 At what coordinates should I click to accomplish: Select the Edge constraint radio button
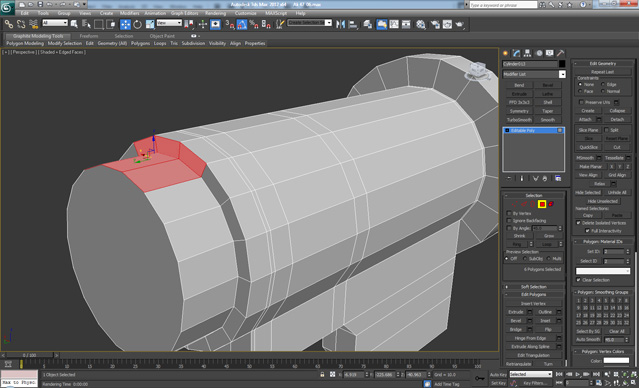(603, 84)
